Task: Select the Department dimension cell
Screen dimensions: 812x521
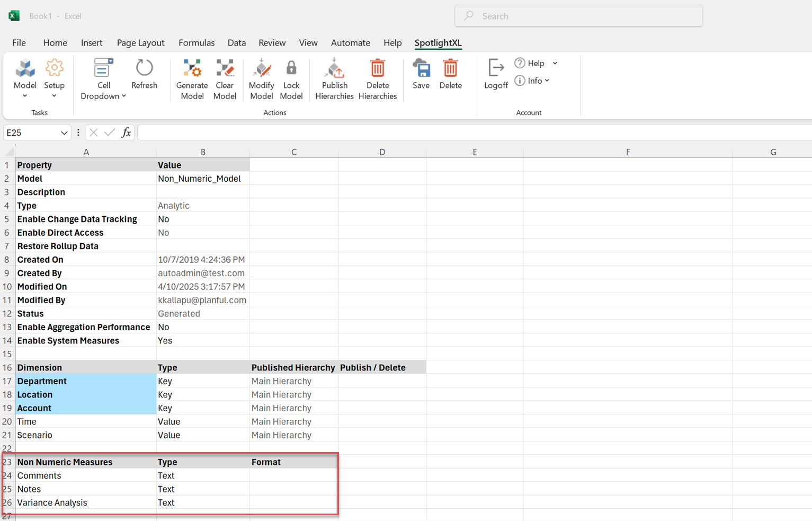Action: point(86,381)
